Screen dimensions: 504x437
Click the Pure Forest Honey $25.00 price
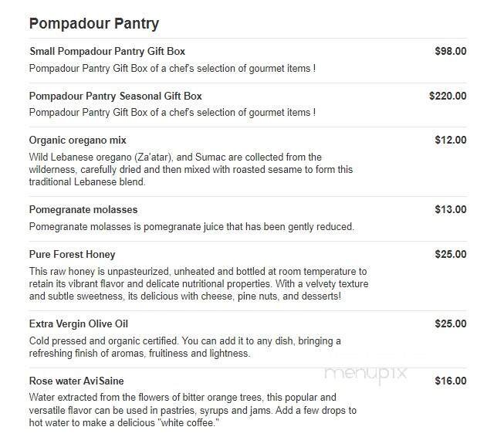[x=451, y=255]
